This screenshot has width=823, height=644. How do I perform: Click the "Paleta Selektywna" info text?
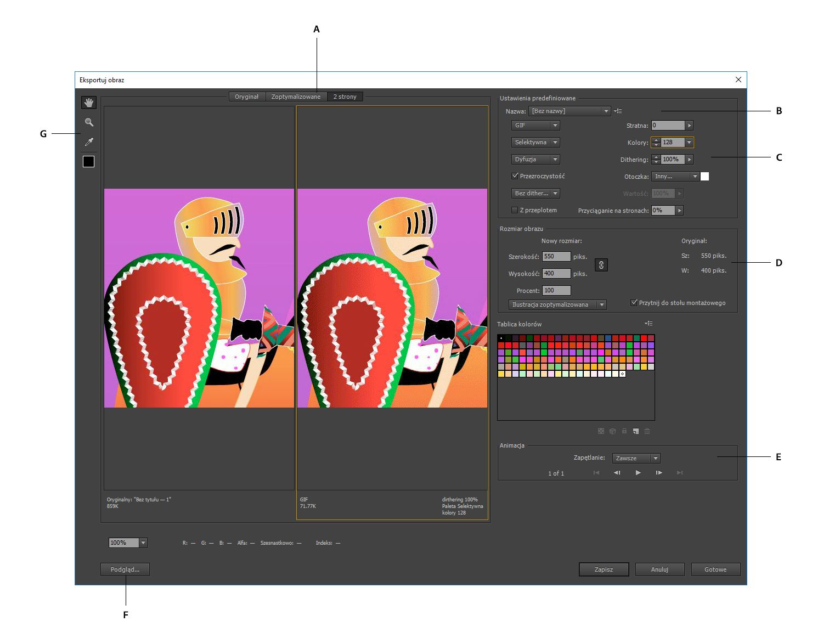tap(463, 506)
